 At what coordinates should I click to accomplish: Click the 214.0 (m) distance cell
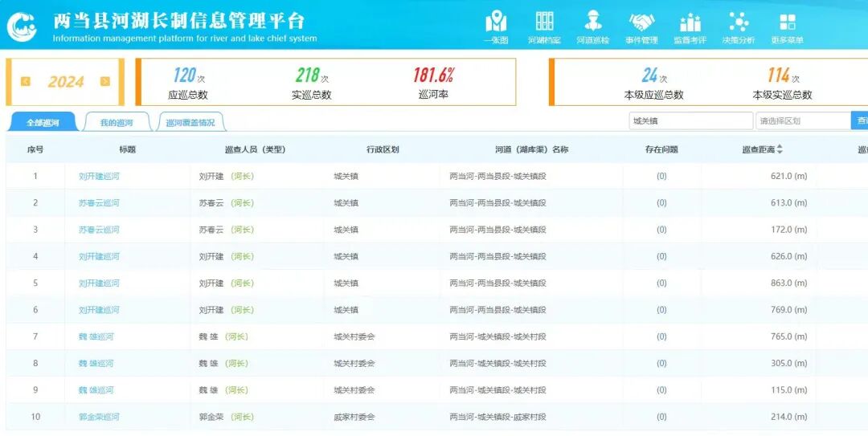(x=789, y=417)
